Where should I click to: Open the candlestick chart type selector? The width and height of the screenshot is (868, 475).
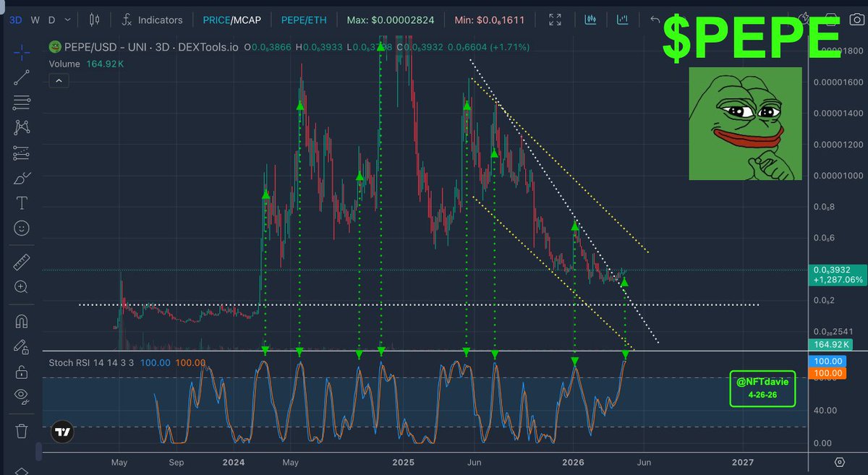(x=95, y=20)
